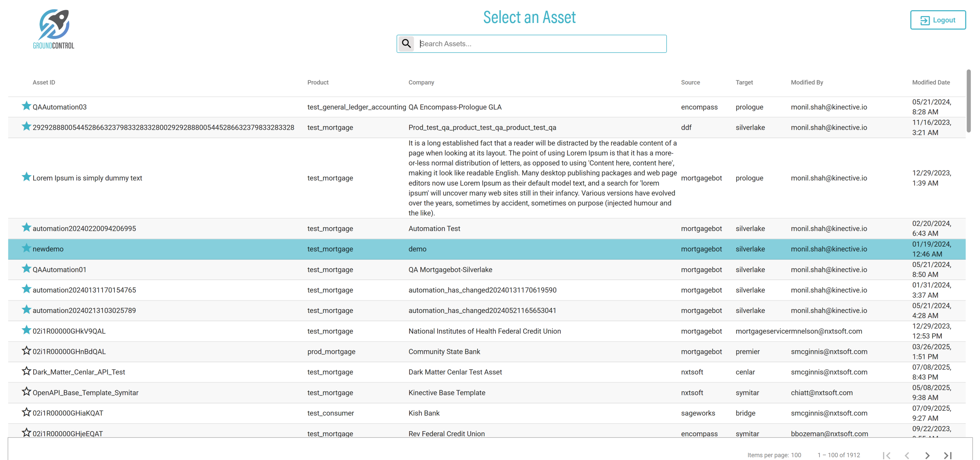Sort by Asset ID column header
The height and width of the screenshot is (460, 980).
pos(44,82)
